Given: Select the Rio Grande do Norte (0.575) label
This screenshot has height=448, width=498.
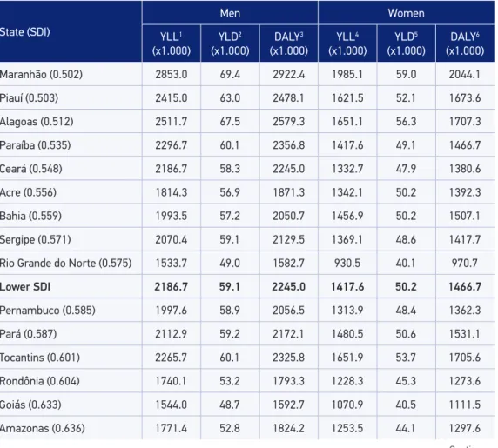Looking at the screenshot, I should click(66, 263).
